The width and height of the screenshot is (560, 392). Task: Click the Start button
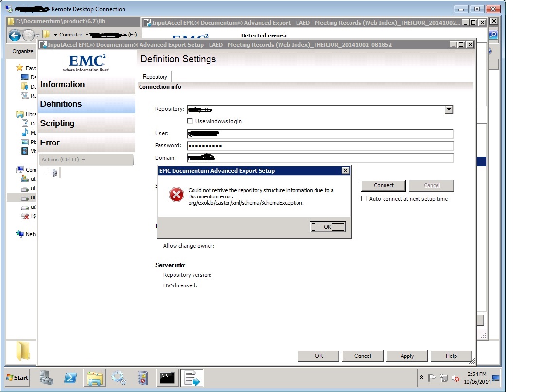point(17,378)
